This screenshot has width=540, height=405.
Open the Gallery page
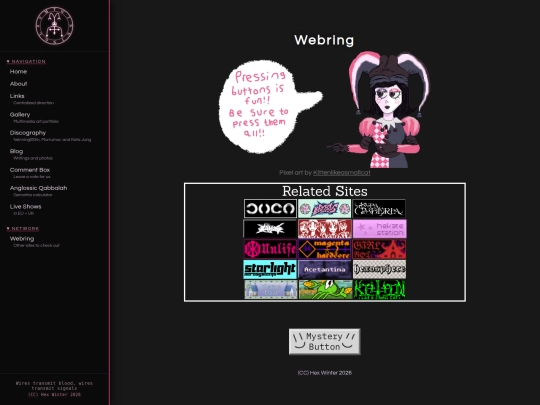20,114
